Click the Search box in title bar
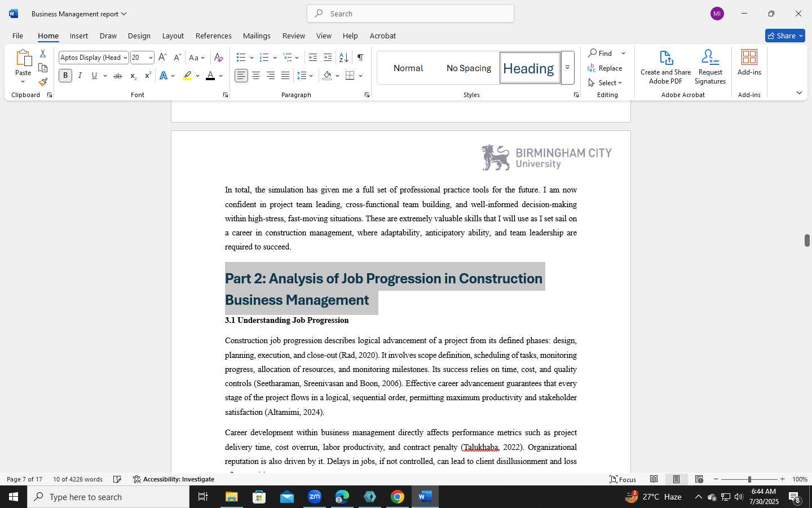The height and width of the screenshot is (508, 812). coord(411,14)
